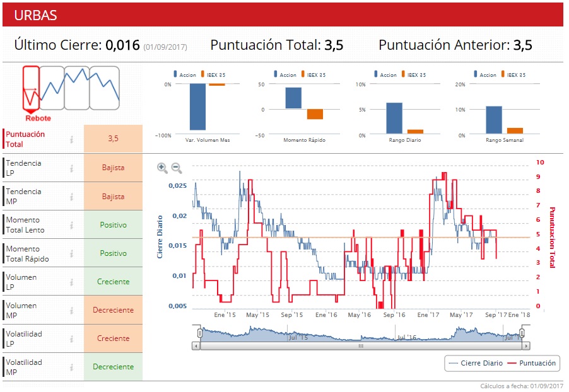Toggle IBEX 35 series in Rango Semanal chart
The width and height of the screenshot is (569, 392).
[x=513, y=74]
